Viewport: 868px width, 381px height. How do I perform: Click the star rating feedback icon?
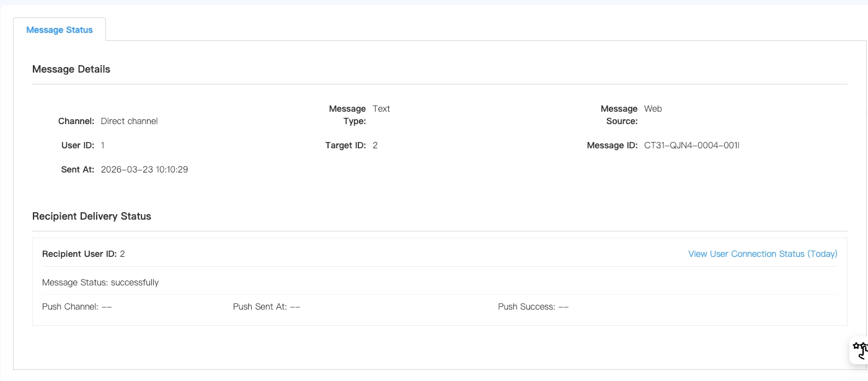(859, 350)
